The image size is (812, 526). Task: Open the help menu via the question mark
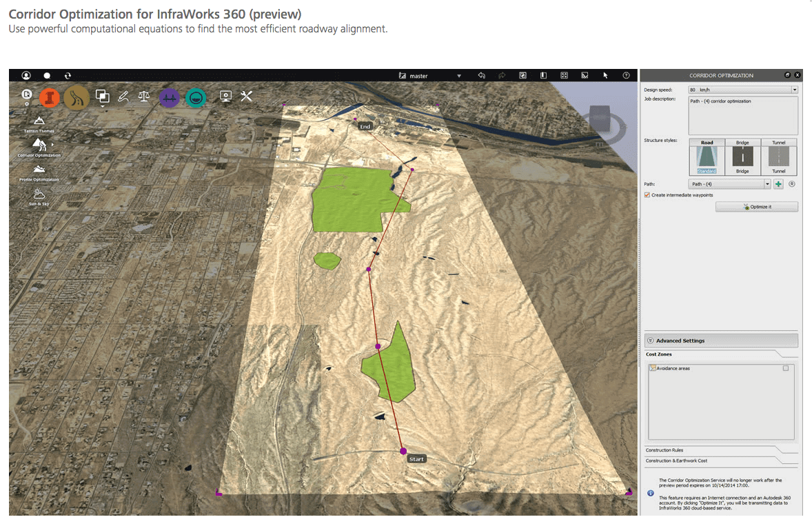(x=625, y=74)
